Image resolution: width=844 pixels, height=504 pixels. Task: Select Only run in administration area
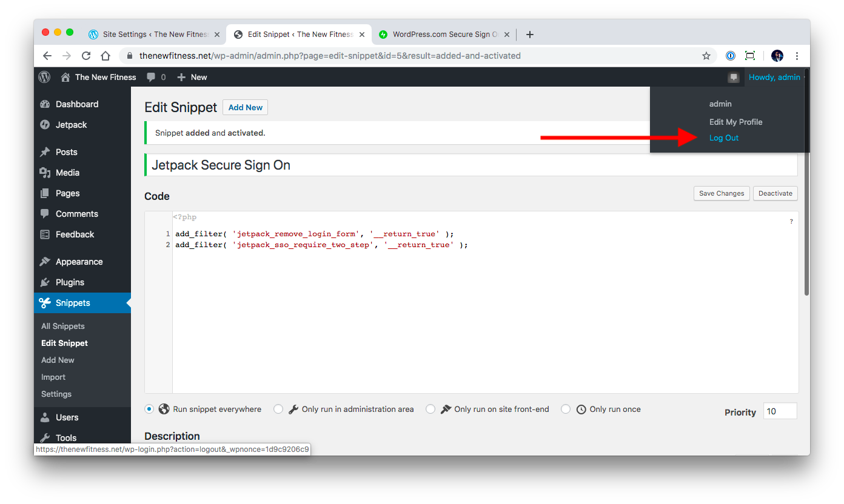[278, 409]
